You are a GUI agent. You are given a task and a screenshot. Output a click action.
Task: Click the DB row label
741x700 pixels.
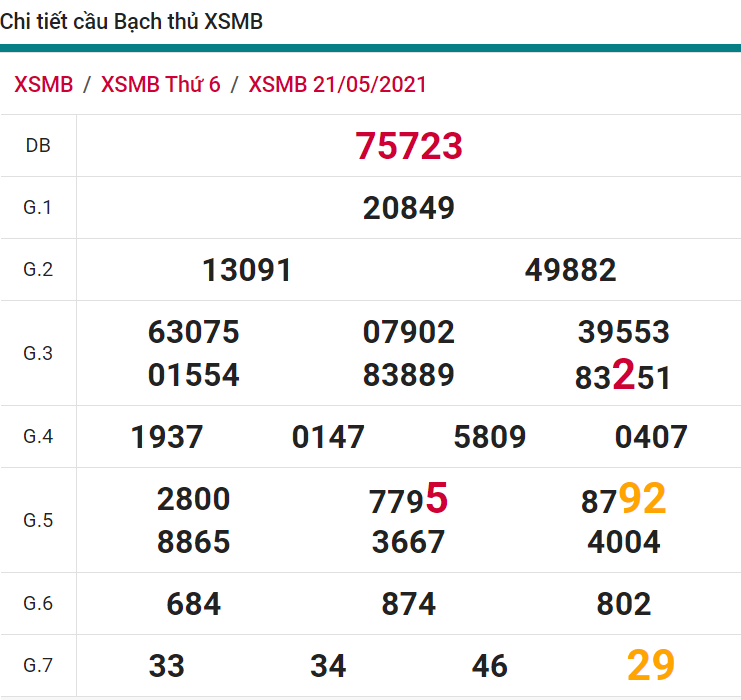point(38,146)
